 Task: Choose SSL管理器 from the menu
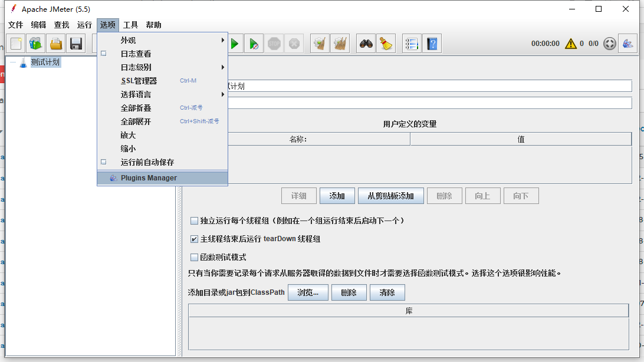[163, 81]
